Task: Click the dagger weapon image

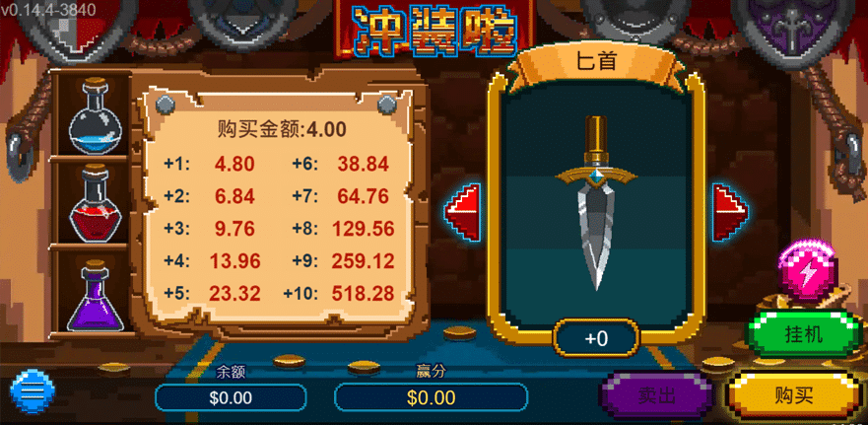Action: (x=596, y=202)
